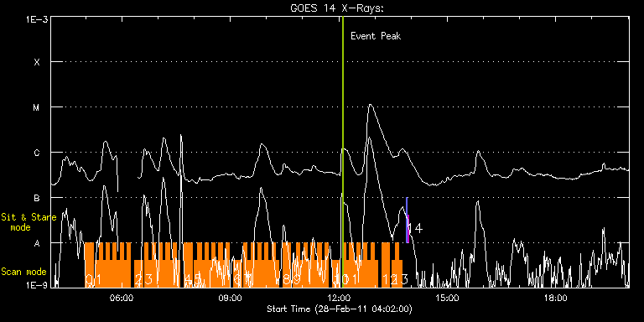Click the green Event Peak vertical line
Image resolution: width=644 pixels, height=322 pixels.
click(x=343, y=152)
